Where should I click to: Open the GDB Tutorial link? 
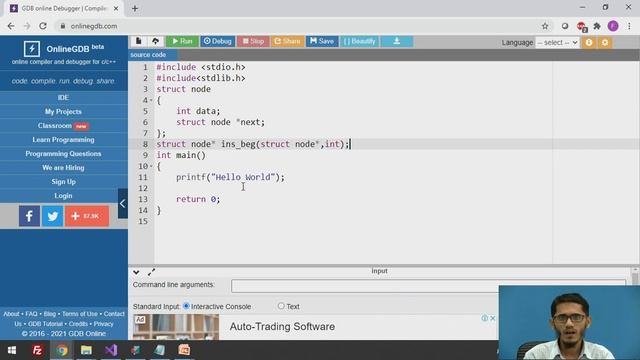(45, 324)
